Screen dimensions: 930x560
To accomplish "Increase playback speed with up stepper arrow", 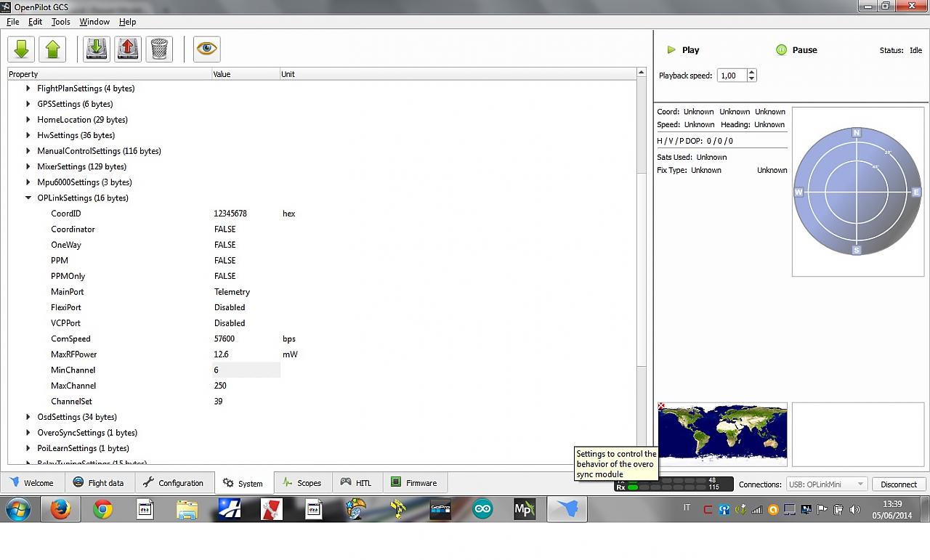I will (751, 73).
